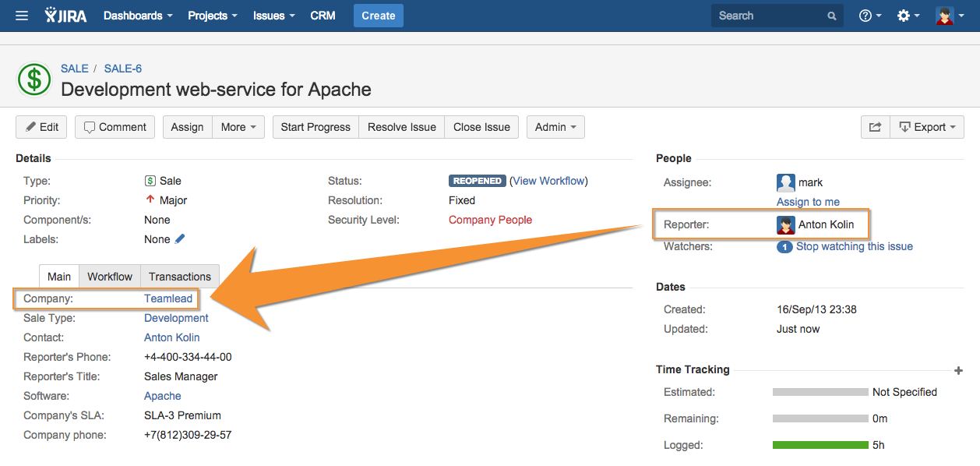Click the green dollar project icon
Viewport: 980px width, 466px height.
(x=34, y=79)
